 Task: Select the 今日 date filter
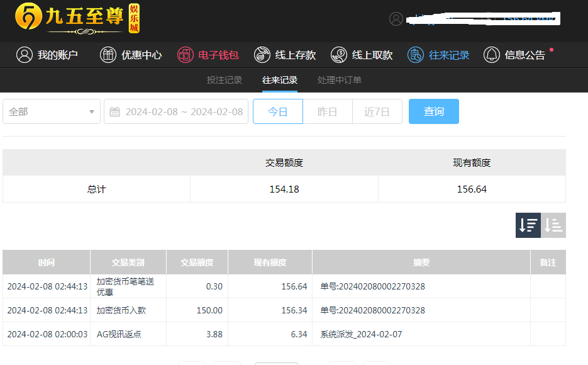point(278,111)
